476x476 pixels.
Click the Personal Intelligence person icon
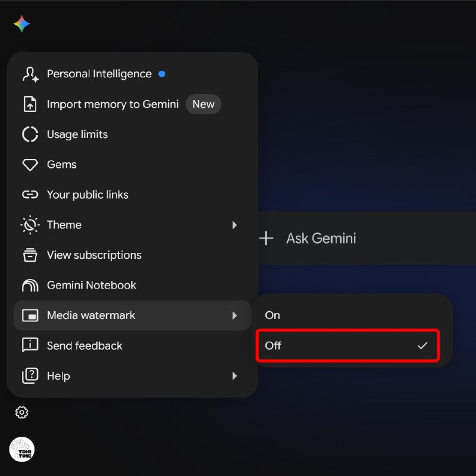30,74
